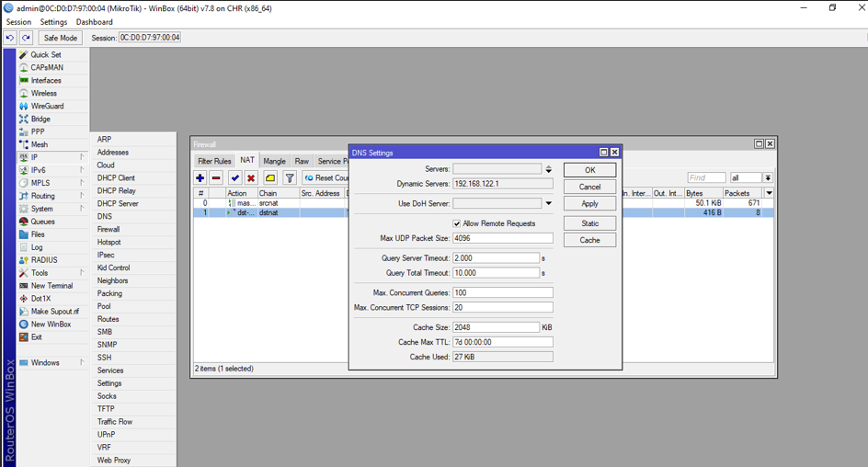Open the Session menu
This screenshot has height=467, width=868.
pos(18,22)
